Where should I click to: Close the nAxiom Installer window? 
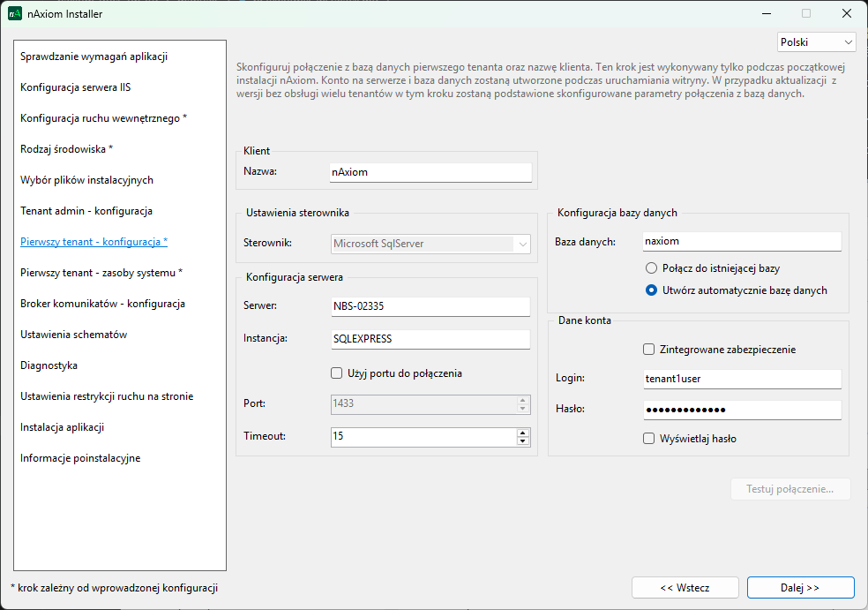[847, 14]
